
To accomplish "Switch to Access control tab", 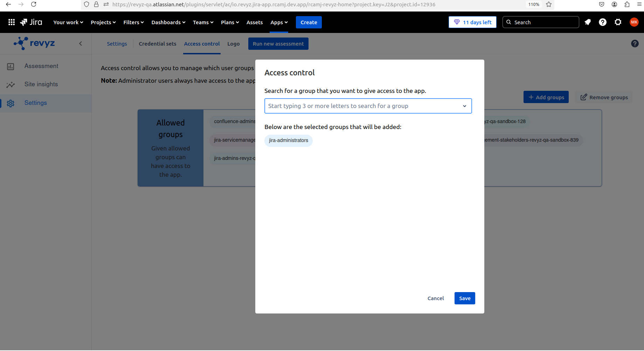I will click(x=202, y=44).
